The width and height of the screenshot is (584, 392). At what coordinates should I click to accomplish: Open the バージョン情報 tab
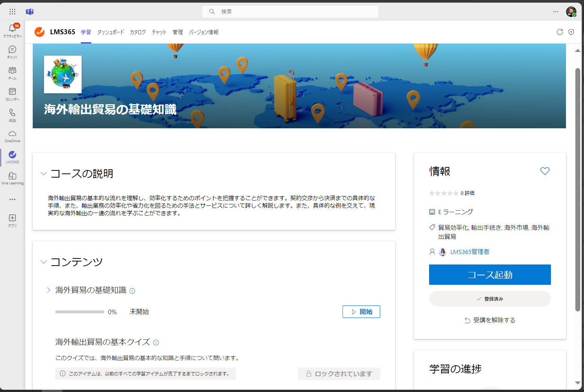pyautogui.click(x=204, y=32)
